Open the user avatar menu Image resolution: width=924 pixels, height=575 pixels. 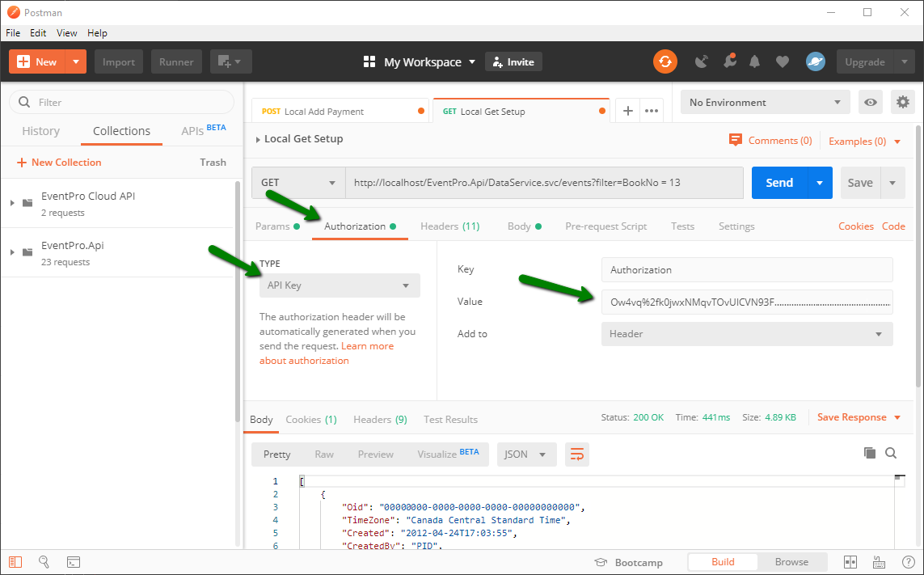[x=816, y=61]
